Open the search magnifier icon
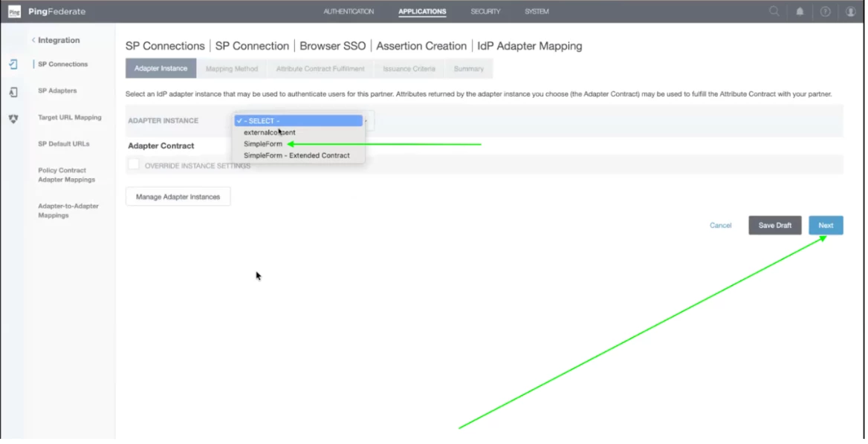 click(774, 11)
